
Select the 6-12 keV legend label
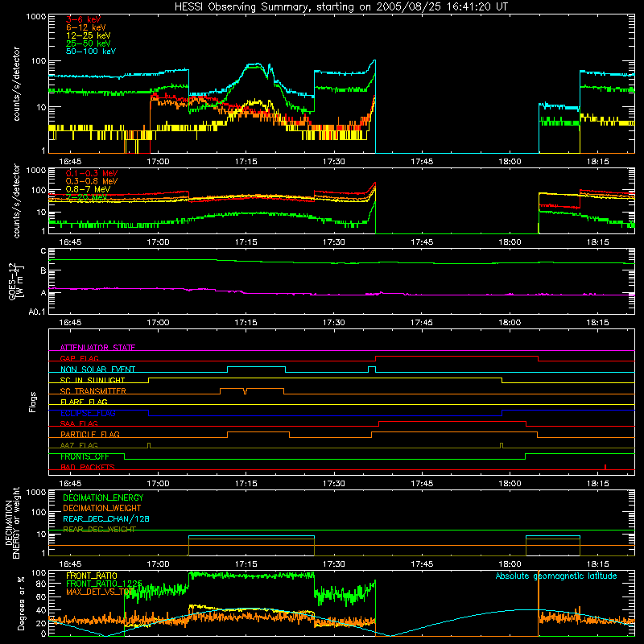point(85,27)
